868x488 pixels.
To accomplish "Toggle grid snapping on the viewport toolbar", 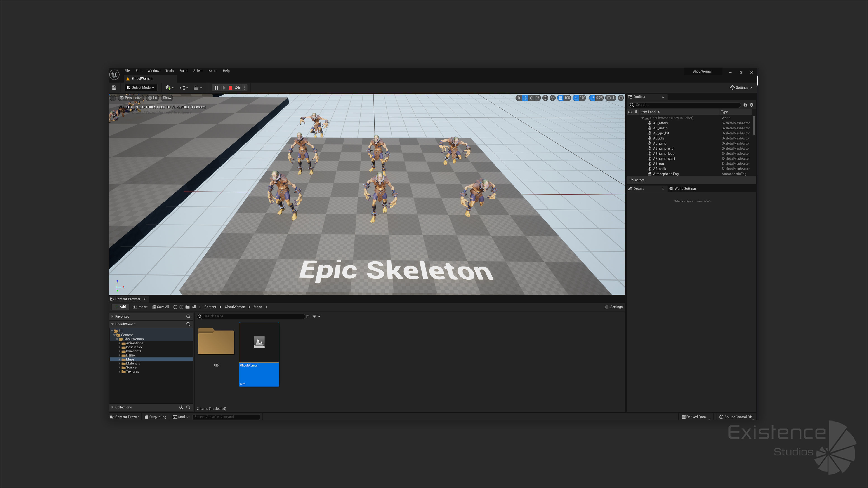I will coord(560,98).
